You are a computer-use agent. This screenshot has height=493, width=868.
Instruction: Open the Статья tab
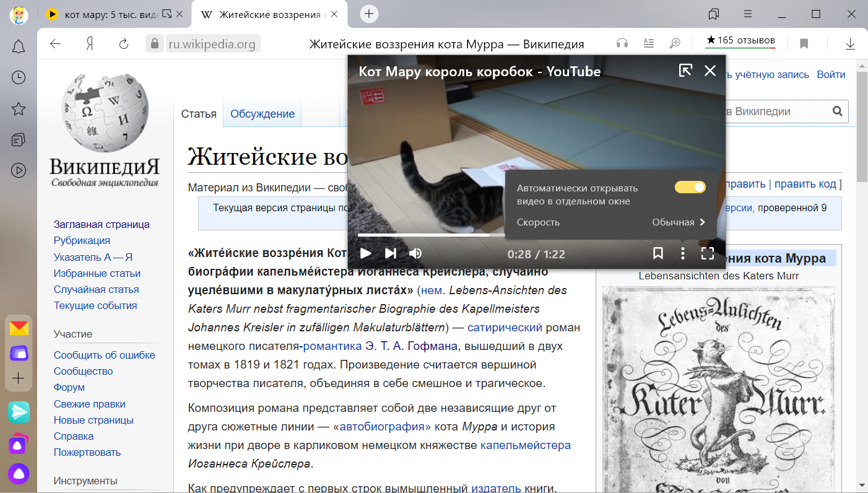coord(199,114)
